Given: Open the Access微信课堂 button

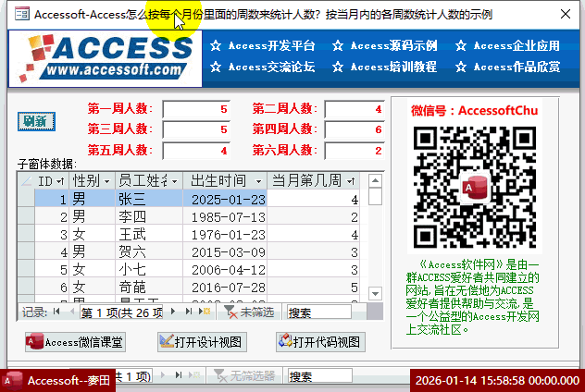Looking at the screenshot, I should (x=74, y=342).
